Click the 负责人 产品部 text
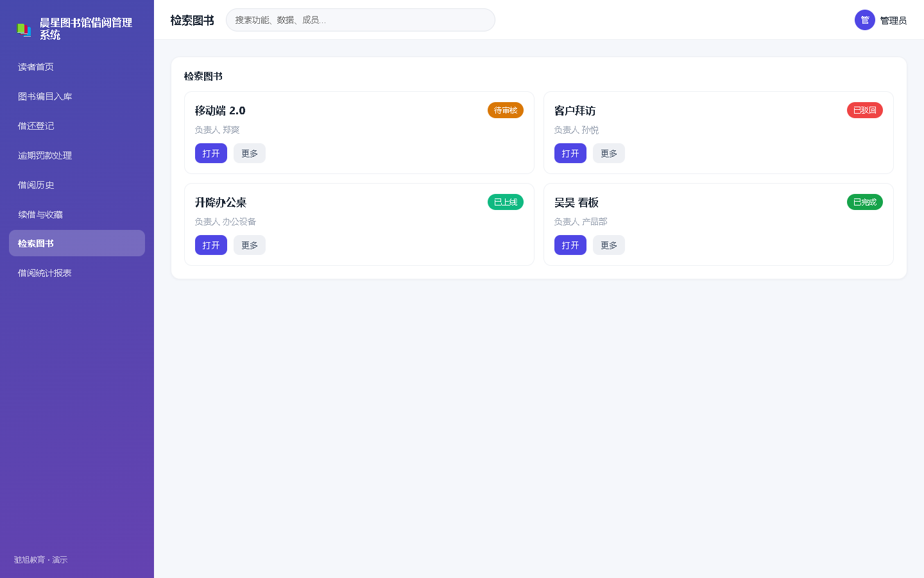 [x=581, y=222]
